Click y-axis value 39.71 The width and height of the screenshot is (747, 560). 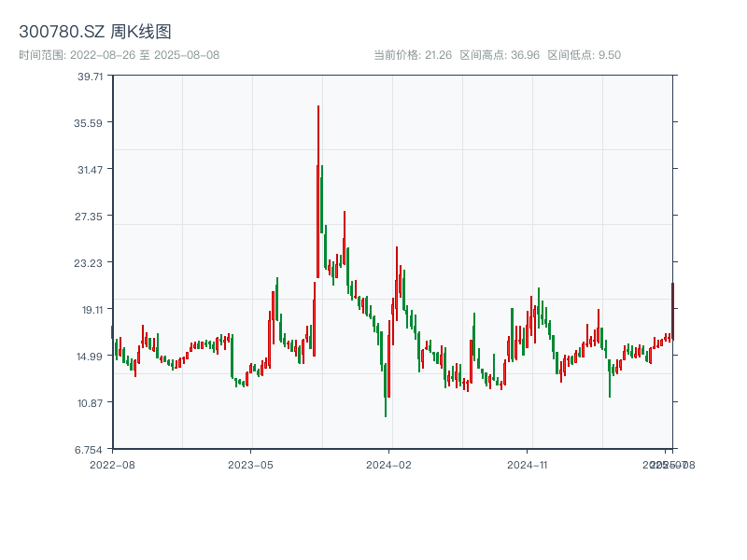(90, 77)
